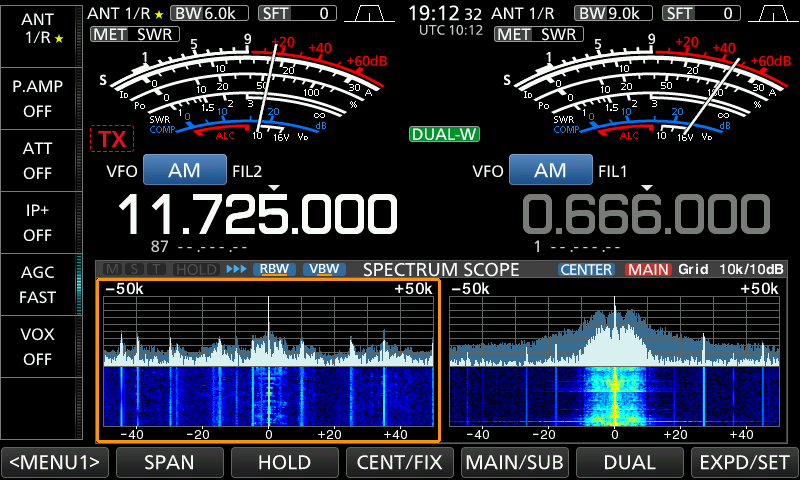
Task: Tap main band passband filter shape icon
Action: click(x=369, y=14)
